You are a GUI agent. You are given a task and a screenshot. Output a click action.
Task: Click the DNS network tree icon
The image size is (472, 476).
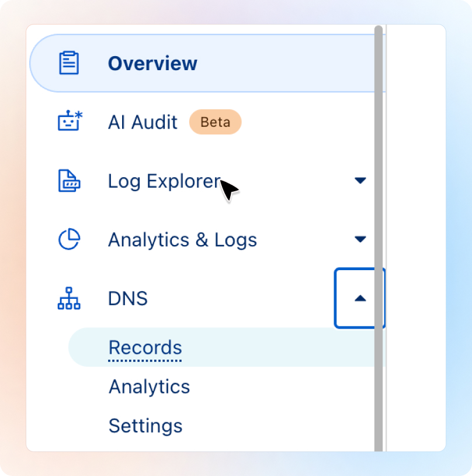point(69,298)
